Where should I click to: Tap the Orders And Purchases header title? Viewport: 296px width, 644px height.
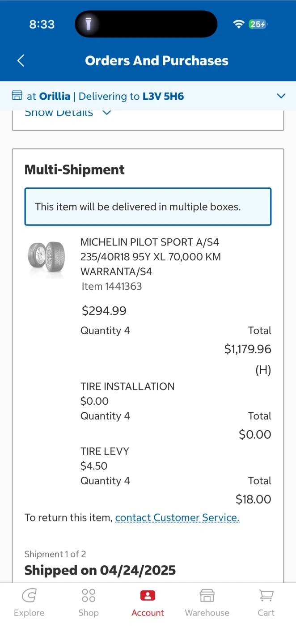pyautogui.click(x=156, y=61)
